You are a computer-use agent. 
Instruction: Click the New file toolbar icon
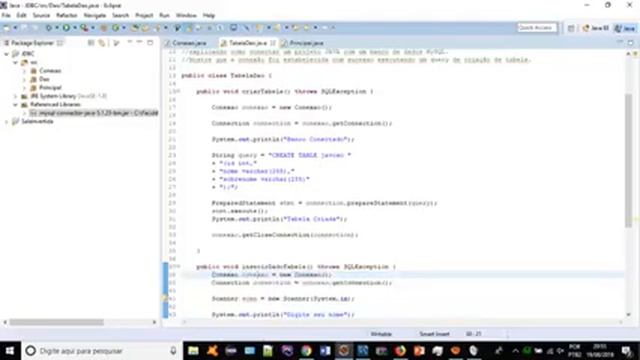click(x=7, y=28)
